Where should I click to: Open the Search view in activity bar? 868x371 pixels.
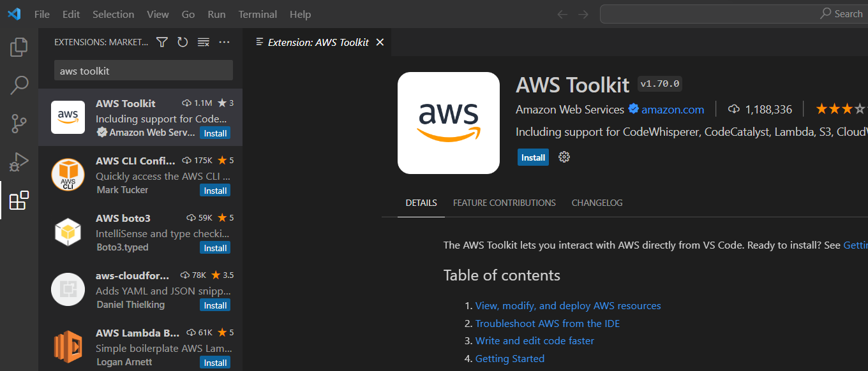(19, 85)
